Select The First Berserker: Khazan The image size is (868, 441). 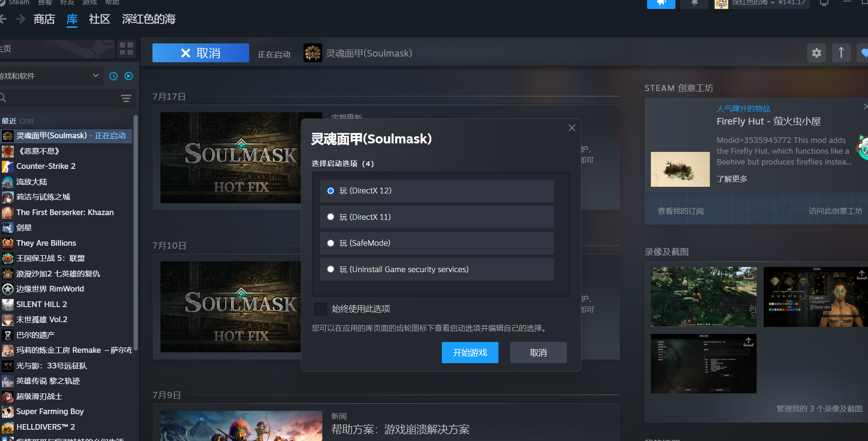click(x=66, y=213)
